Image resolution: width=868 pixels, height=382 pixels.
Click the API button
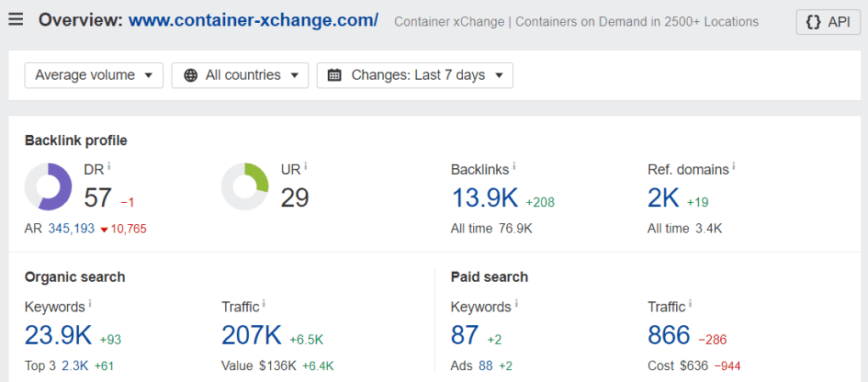click(828, 21)
